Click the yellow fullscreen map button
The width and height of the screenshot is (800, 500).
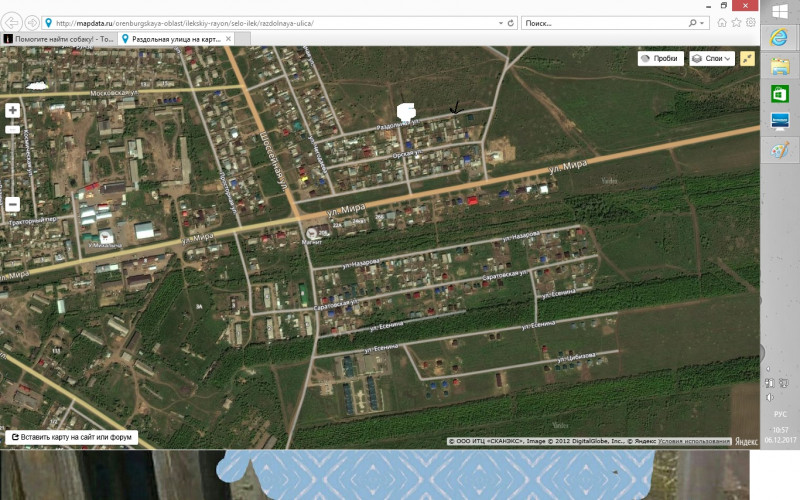pos(748,59)
